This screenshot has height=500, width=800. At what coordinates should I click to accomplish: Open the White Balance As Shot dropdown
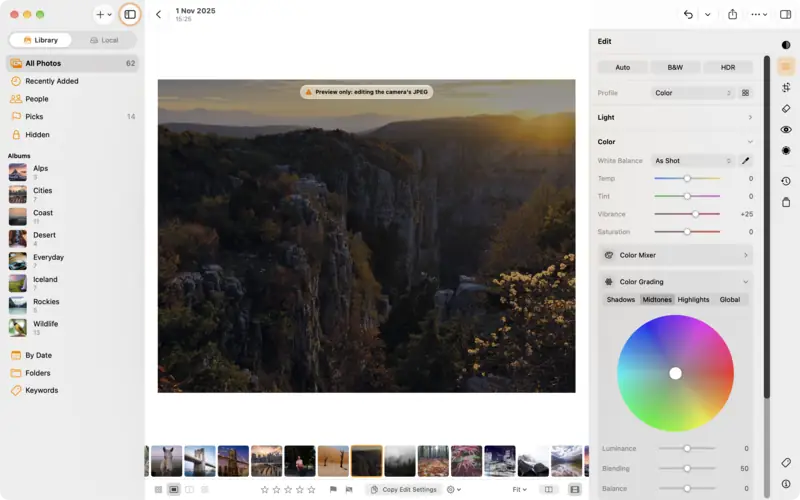(x=693, y=161)
